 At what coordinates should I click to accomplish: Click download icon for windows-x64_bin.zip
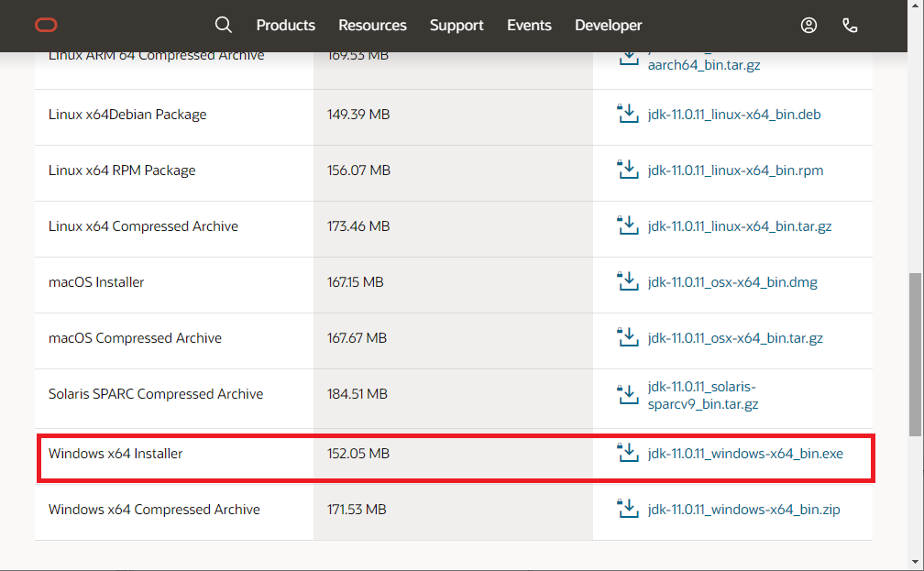(628, 509)
